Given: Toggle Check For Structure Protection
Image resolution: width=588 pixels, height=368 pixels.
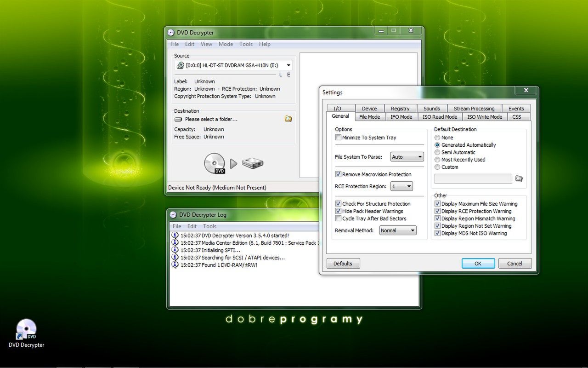Looking at the screenshot, I should [x=339, y=204].
